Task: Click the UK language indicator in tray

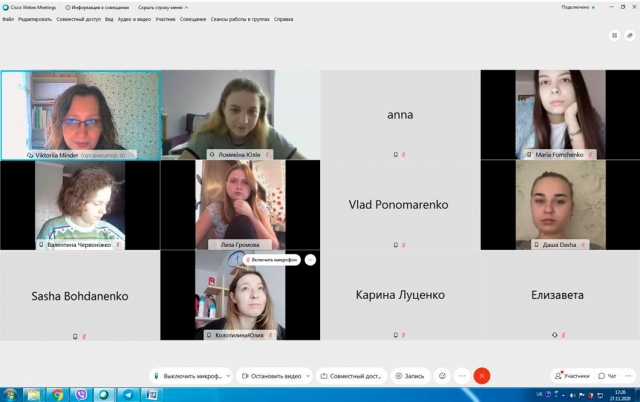Action: [x=539, y=394]
